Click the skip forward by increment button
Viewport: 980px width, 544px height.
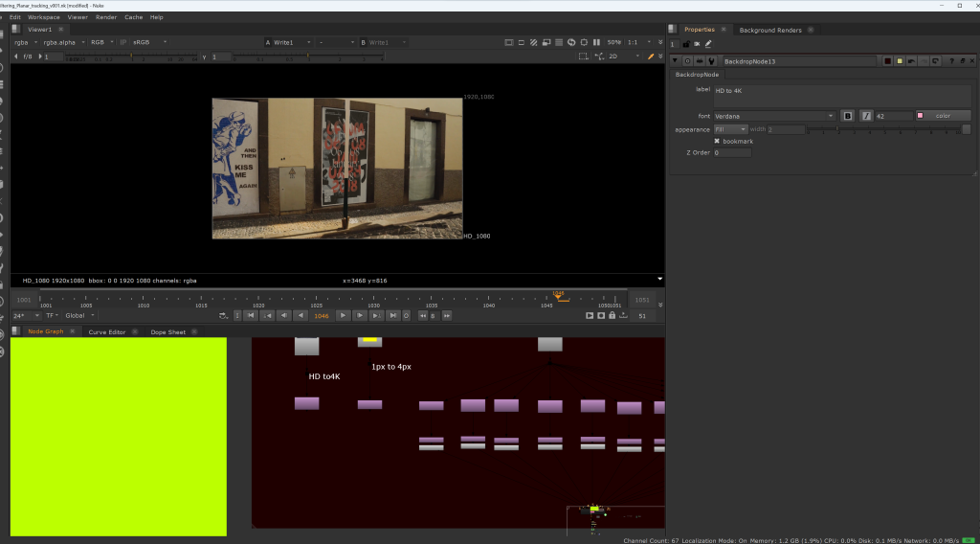point(447,316)
